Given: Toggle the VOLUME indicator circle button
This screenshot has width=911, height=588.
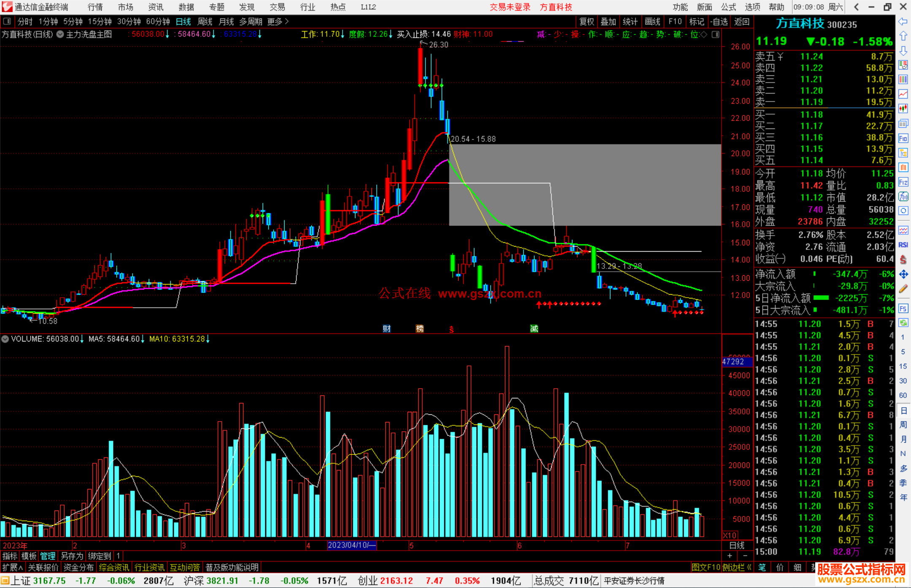Looking at the screenshot, I should (5, 339).
